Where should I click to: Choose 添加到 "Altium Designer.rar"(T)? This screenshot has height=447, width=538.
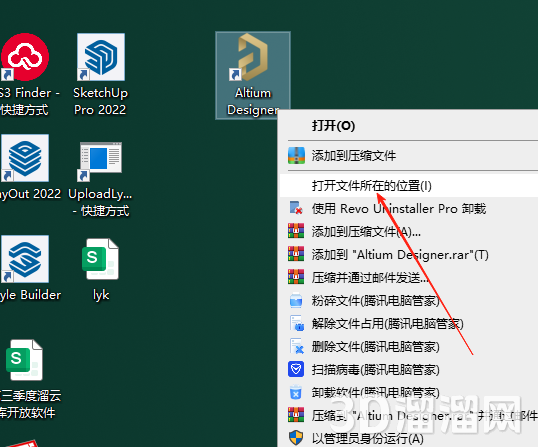[x=408, y=255]
